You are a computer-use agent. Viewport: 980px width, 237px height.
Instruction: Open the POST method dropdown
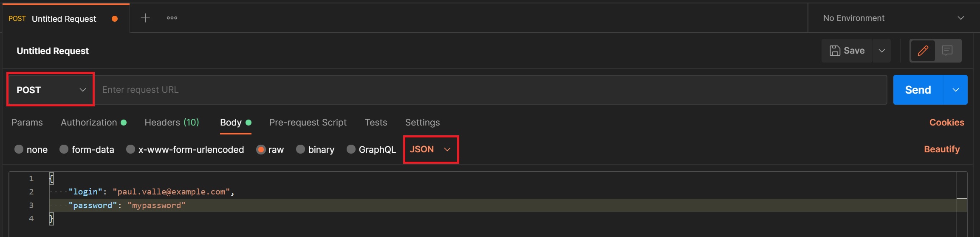click(51, 90)
